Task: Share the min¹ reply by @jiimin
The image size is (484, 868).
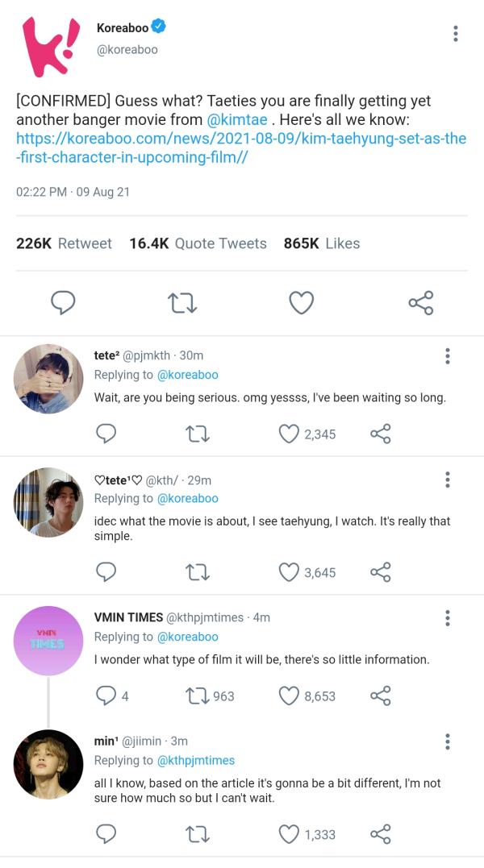Action: 381,834
